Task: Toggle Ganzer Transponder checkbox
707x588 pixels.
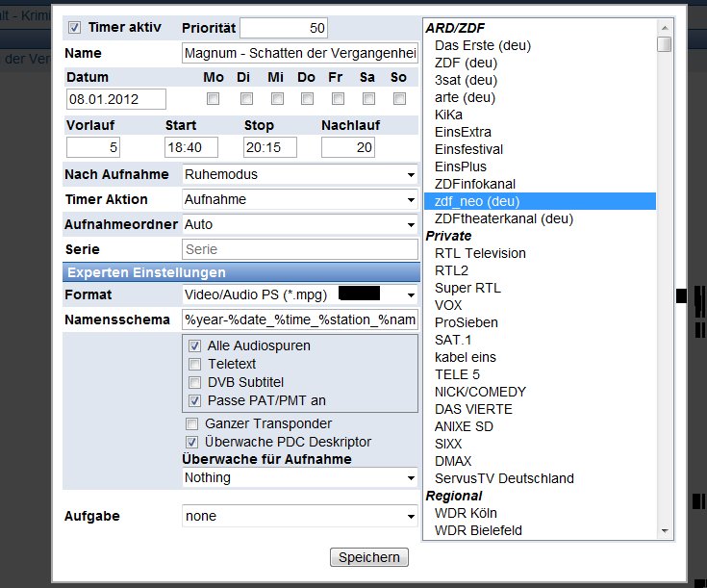Action: (191, 423)
